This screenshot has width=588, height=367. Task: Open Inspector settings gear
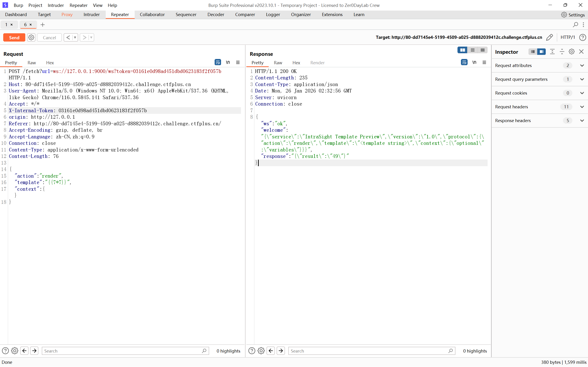pyautogui.click(x=571, y=52)
